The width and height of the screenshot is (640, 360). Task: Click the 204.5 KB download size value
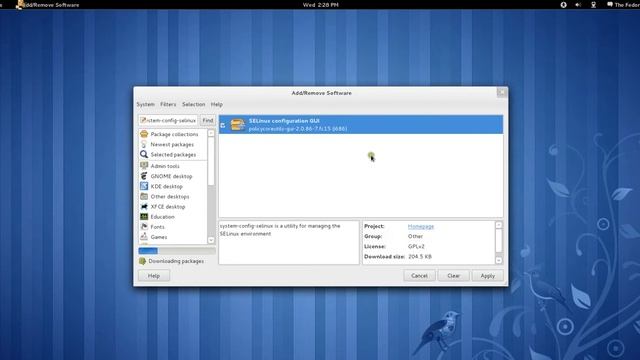coord(420,257)
